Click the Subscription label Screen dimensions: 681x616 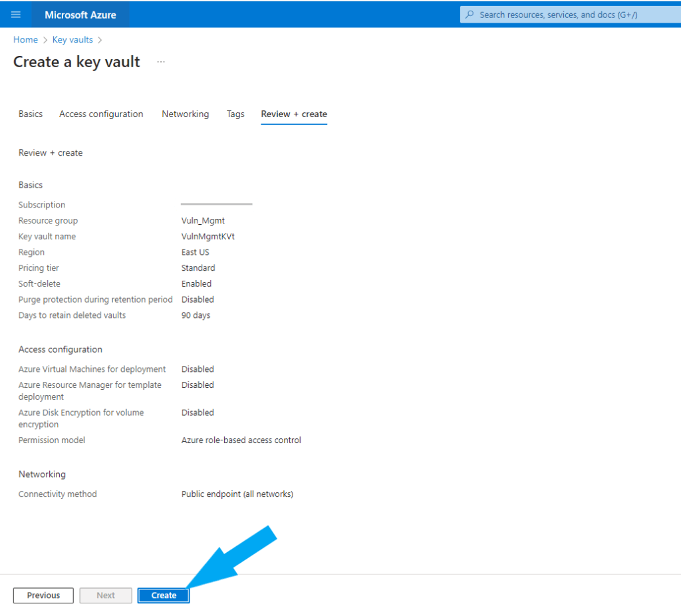tap(42, 205)
